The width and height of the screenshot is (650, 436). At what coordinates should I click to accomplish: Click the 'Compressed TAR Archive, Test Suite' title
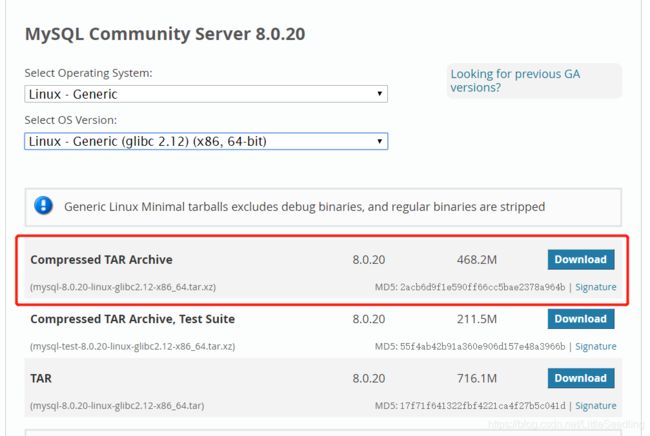coord(133,319)
